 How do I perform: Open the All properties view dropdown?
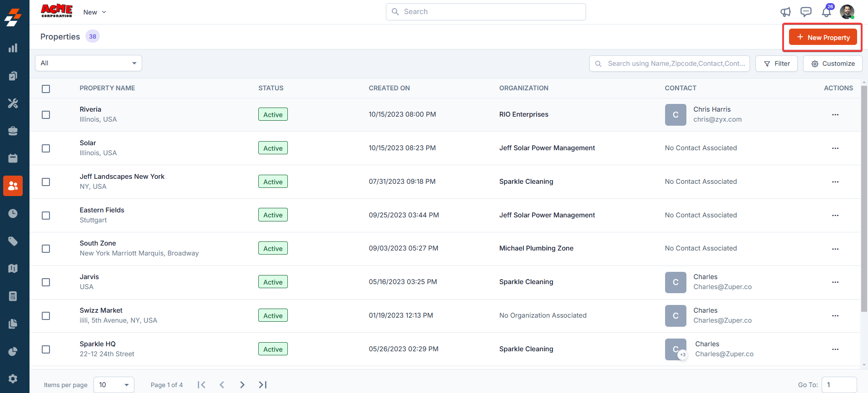89,63
